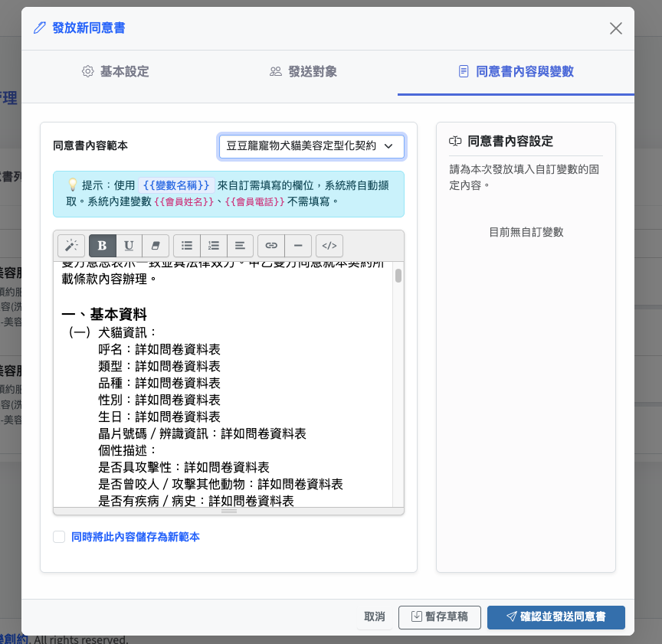Click the 目前無自訂變數 message

526,232
